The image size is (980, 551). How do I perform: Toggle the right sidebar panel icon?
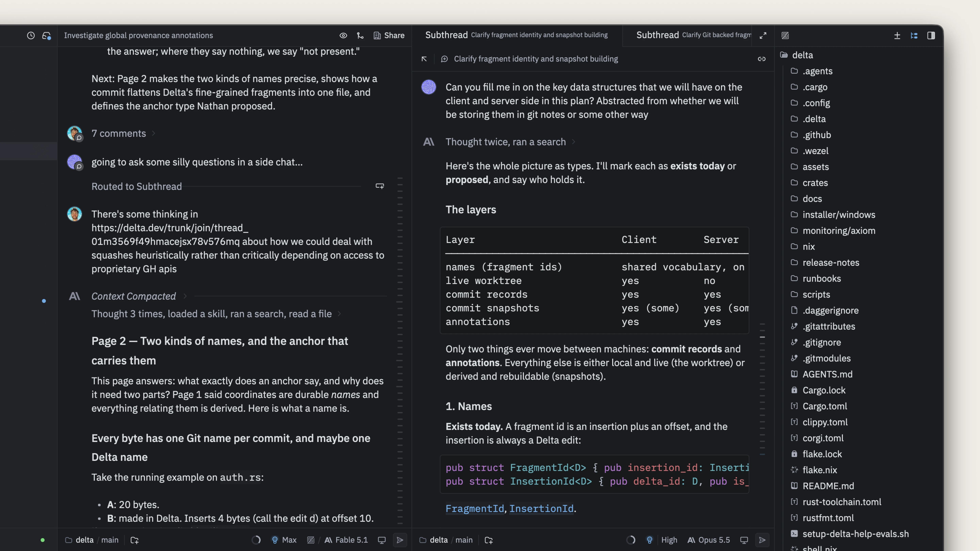(x=931, y=36)
